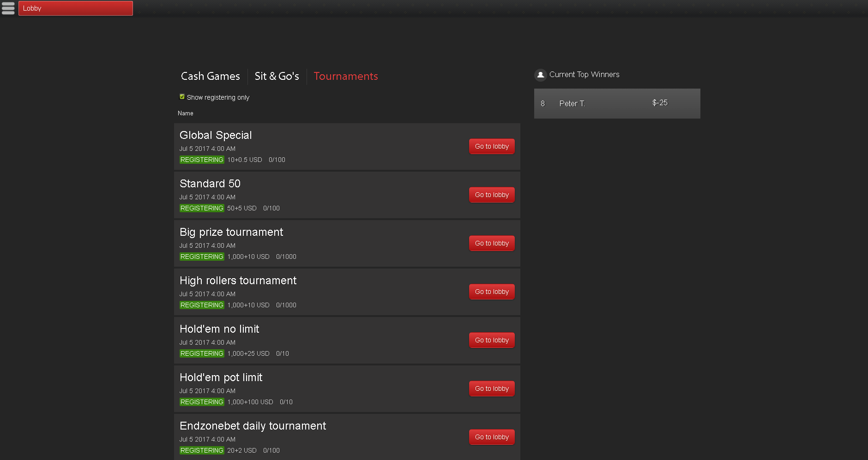This screenshot has width=868, height=460.
Task: Uncheck Show registering only checkbox
Action: point(182,97)
